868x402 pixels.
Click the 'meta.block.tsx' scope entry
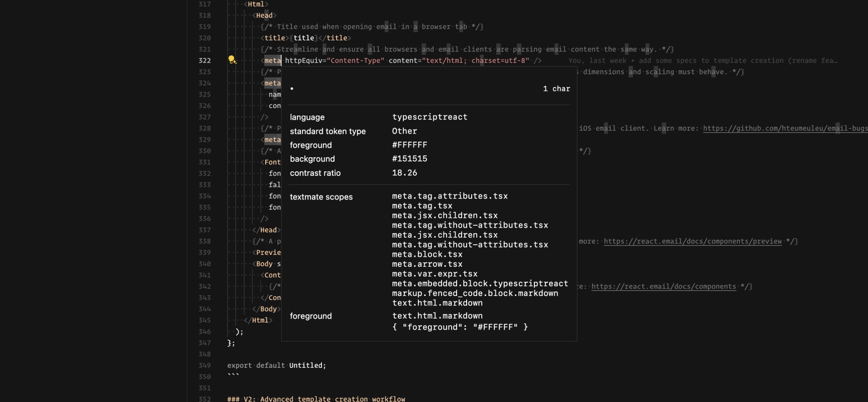427,254
